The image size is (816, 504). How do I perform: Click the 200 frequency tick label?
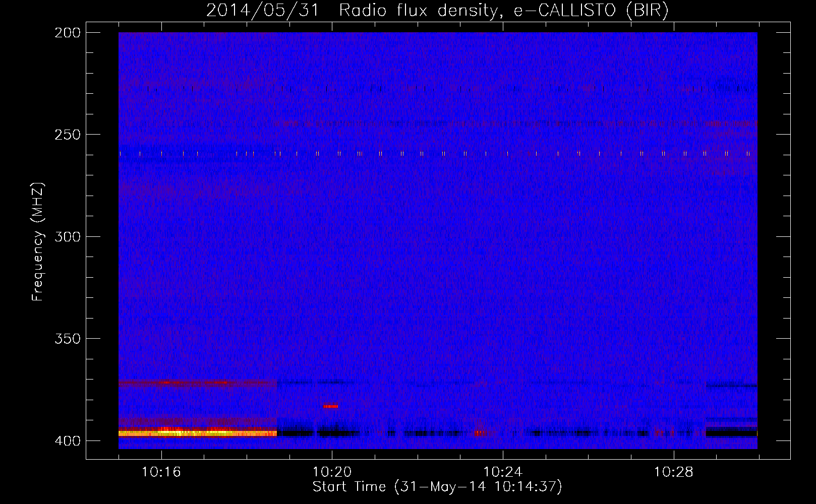tap(67, 33)
